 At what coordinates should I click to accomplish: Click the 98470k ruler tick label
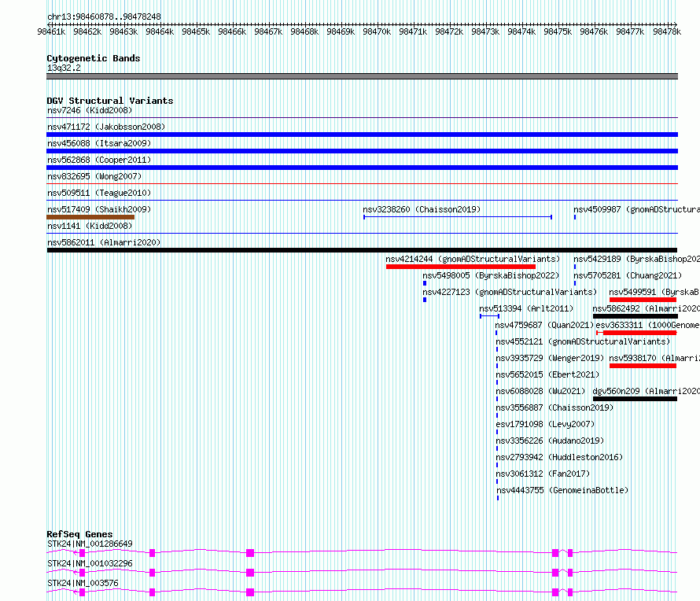coord(377,31)
